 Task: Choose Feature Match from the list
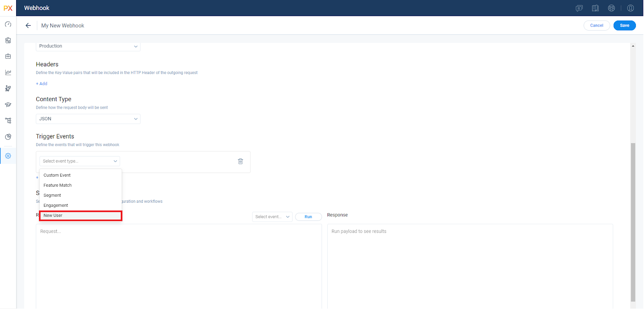click(80, 185)
